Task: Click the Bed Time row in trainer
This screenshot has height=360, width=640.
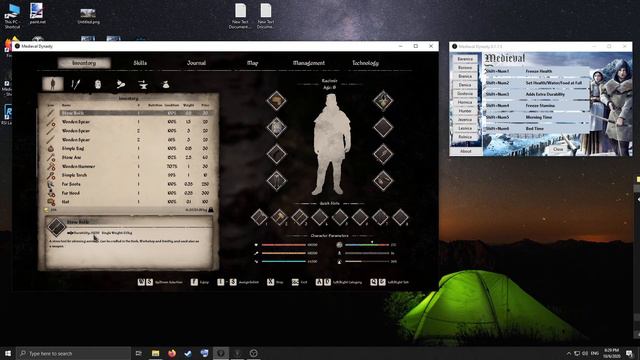Action: [536, 128]
